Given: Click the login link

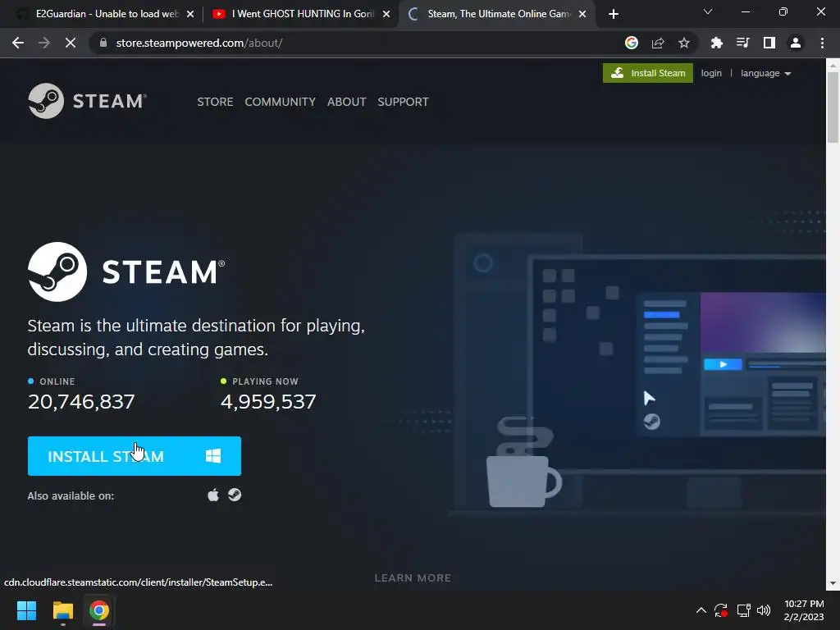Looking at the screenshot, I should [x=711, y=73].
